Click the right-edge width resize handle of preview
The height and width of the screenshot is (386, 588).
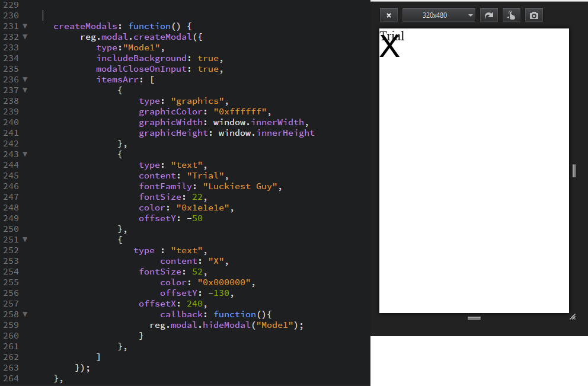coord(574,171)
